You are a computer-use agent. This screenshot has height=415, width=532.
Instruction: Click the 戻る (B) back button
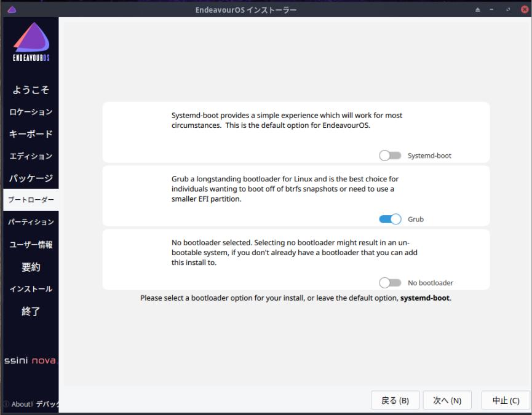pos(395,400)
